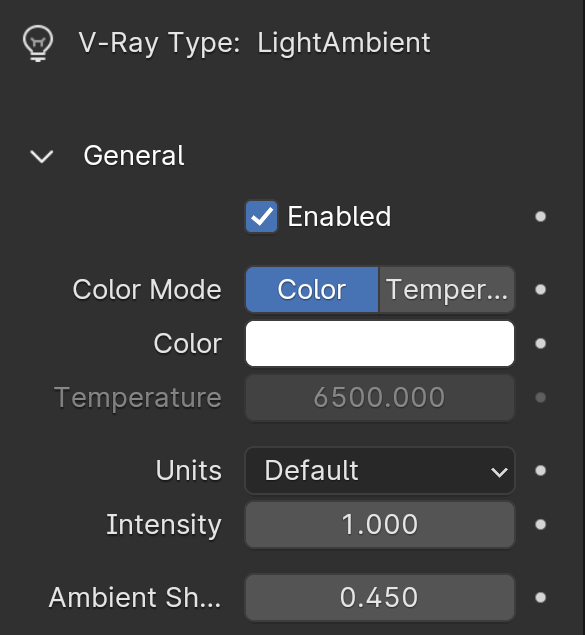Image resolution: width=585 pixels, height=635 pixels.
Task: Select the Color option in Color Mode
Action: click(312, 290)
